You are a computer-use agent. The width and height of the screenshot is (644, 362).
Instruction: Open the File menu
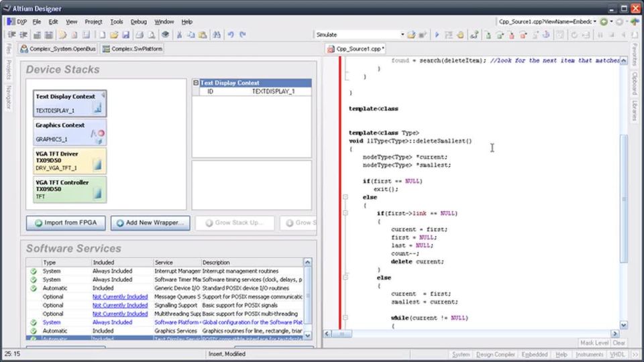click(x=37, y=21)
